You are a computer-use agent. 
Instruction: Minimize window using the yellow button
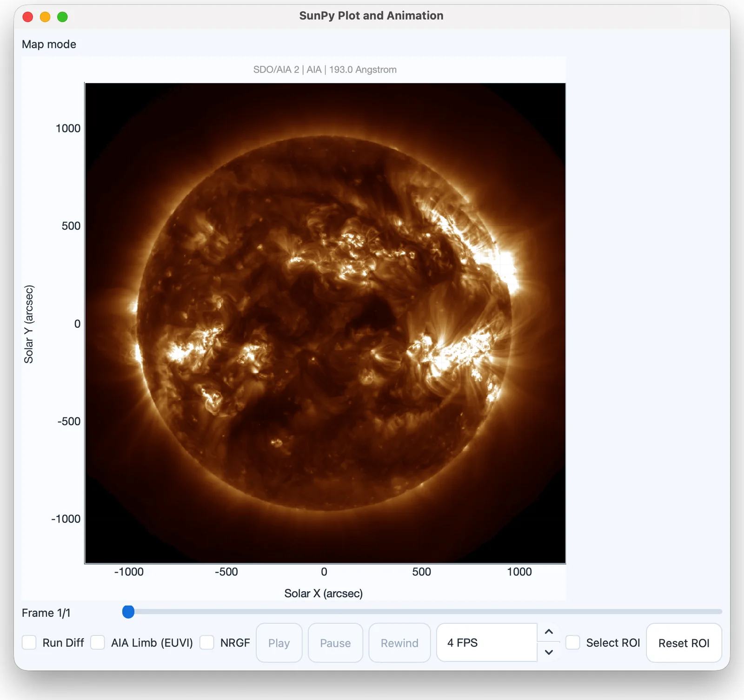[45, 17]
